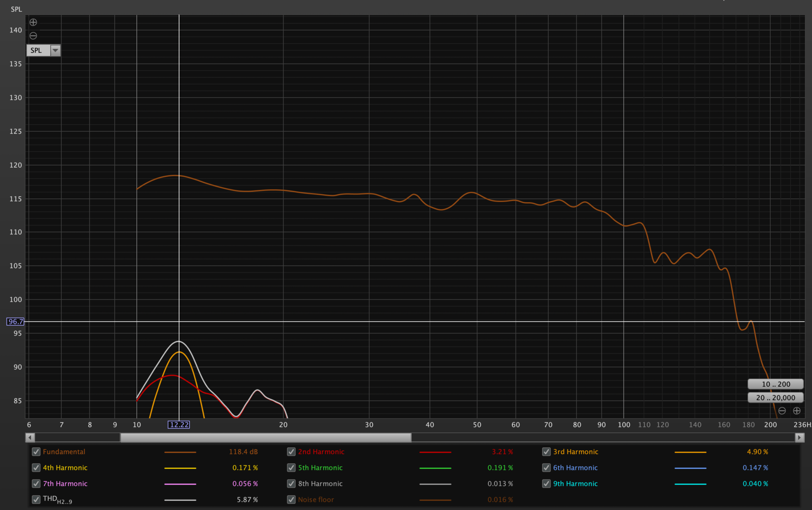This screenshot has width=812, height=510.
Task: Click the horizontal scrollbar thumb
Action: [x=266, y=438]
